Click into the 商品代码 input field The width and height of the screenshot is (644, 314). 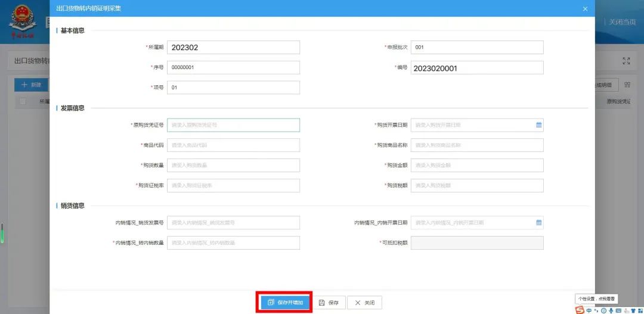233,145
